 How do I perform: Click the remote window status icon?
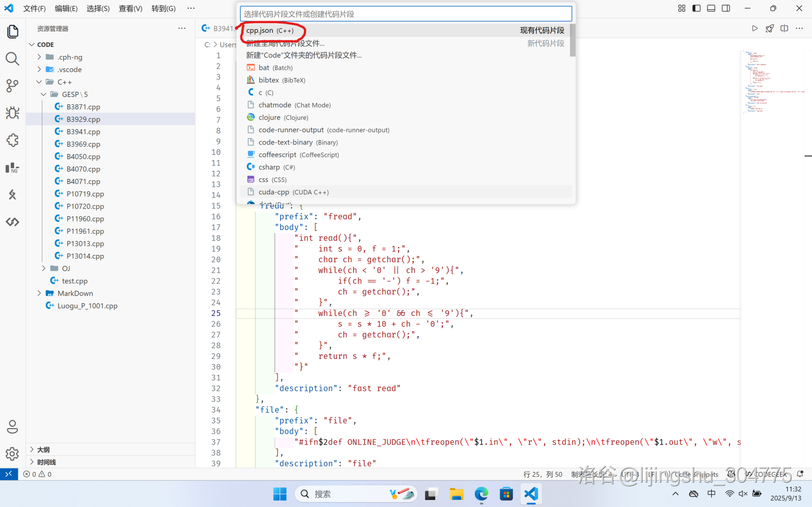tap(9, 474)
